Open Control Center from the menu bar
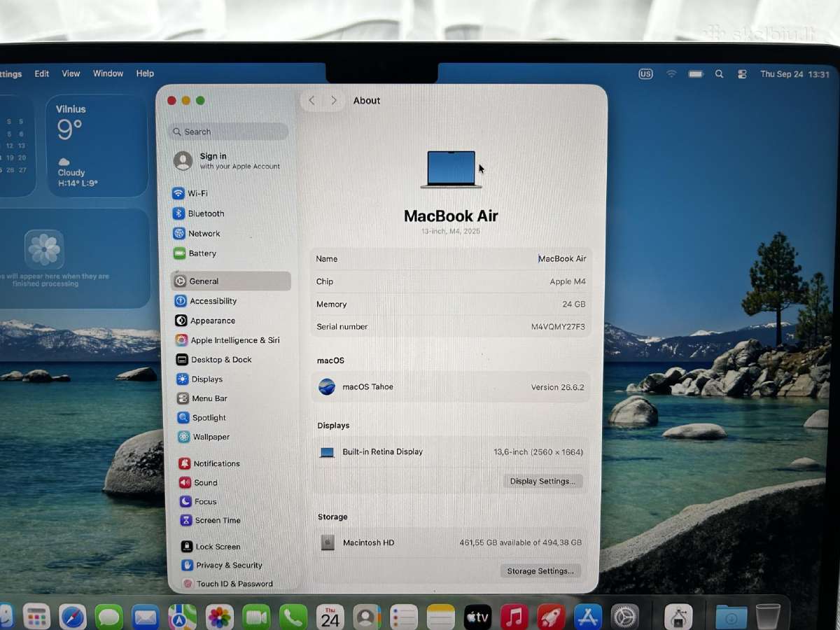Screen dimensions: 840x630 pyautogui.click(x=743, y=74)
